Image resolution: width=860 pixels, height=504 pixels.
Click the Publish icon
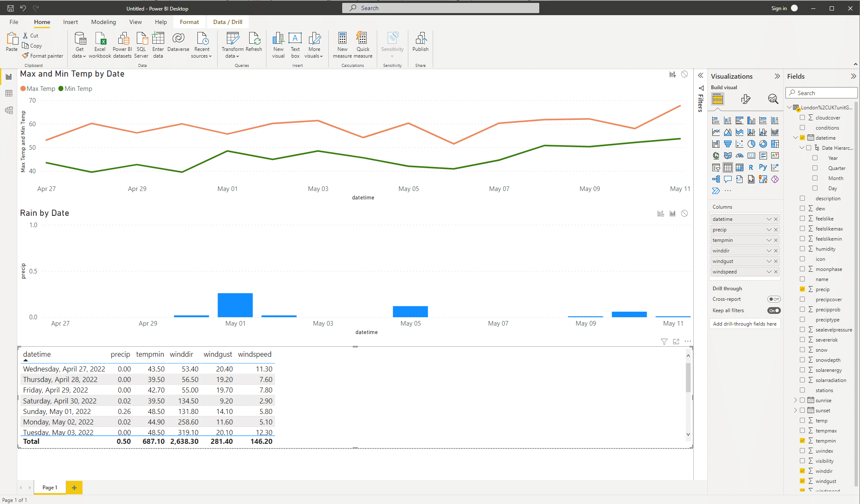coord(420,43)
